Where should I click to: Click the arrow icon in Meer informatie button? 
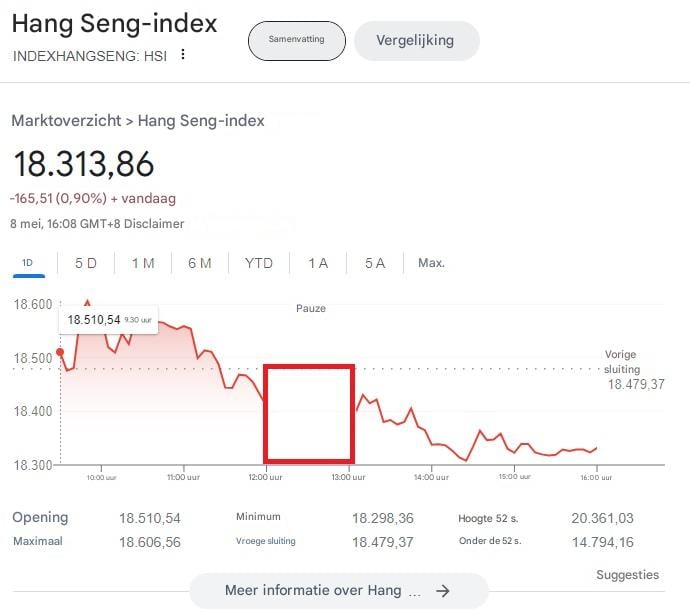click(443, 591)
